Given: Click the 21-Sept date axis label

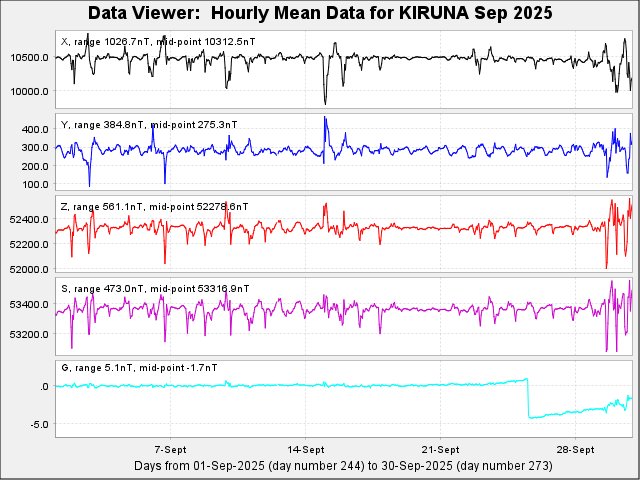Looking at the screenshot, I should tap(440, 449).
